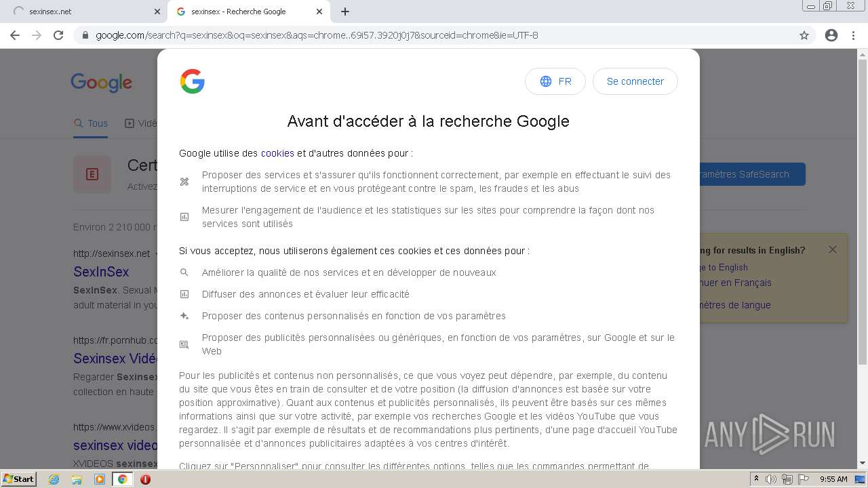Open Action Center flag icon
Screen dimensions: 868x488
803,479
